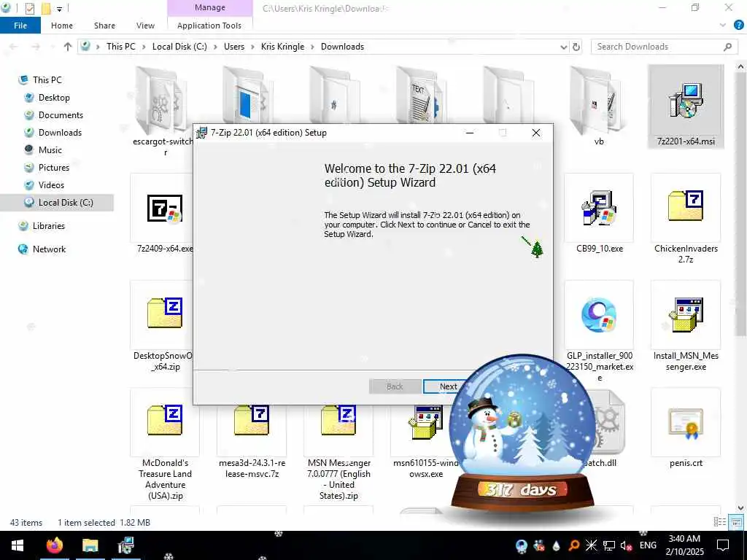The height and width of the screenshot is (560, 747).
Task: Open the Customize Quick Access Toolbar dropdown
Action: (60, 9)
